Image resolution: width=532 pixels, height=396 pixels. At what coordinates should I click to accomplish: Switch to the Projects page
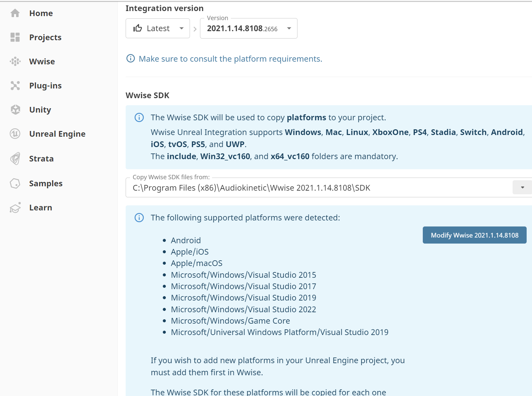point(45,38)
